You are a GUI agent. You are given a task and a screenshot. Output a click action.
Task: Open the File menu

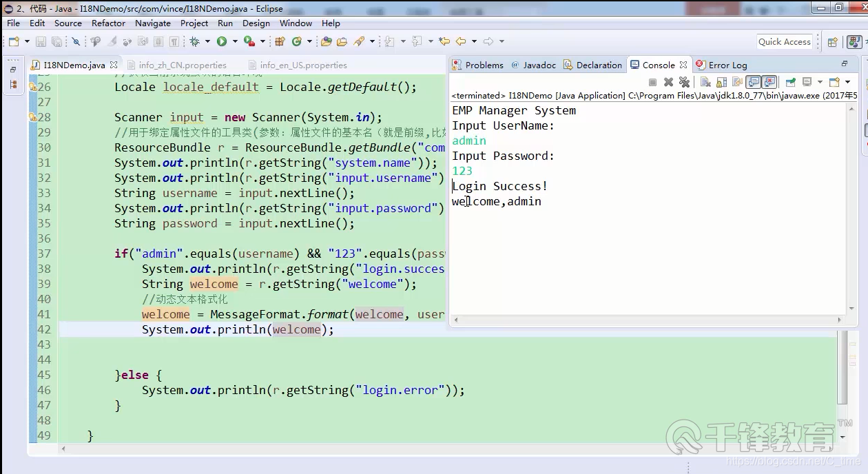[13, 23]
